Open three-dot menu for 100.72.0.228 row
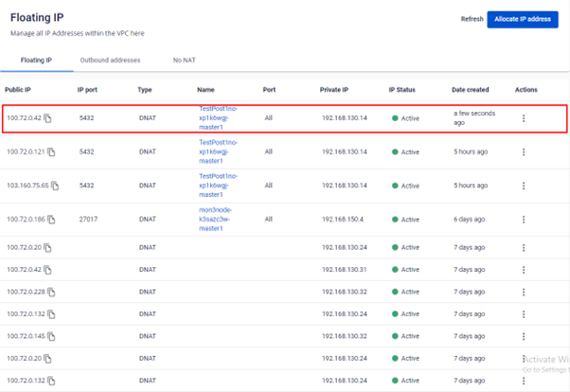 pyautogui.click(x=524, y=292)
